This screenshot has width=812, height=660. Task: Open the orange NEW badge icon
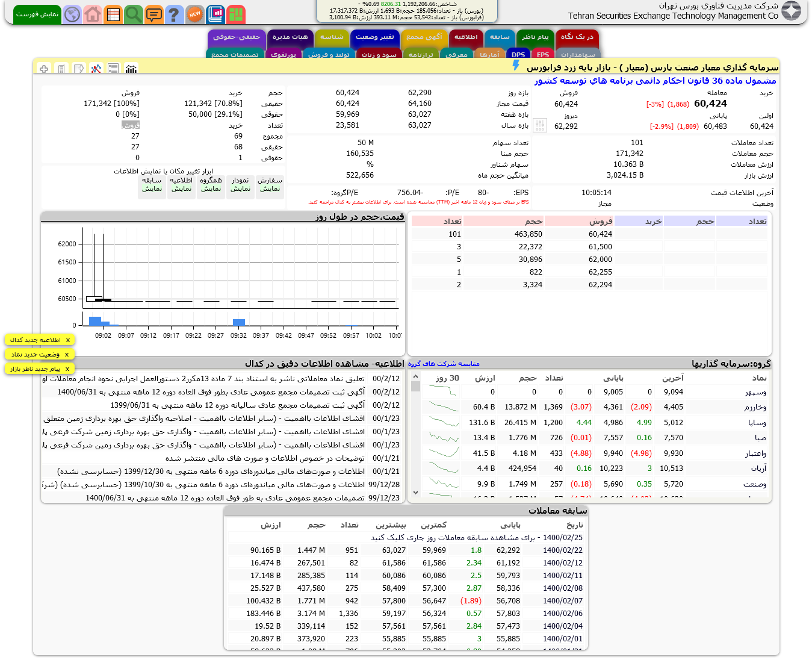pos(194,14)
